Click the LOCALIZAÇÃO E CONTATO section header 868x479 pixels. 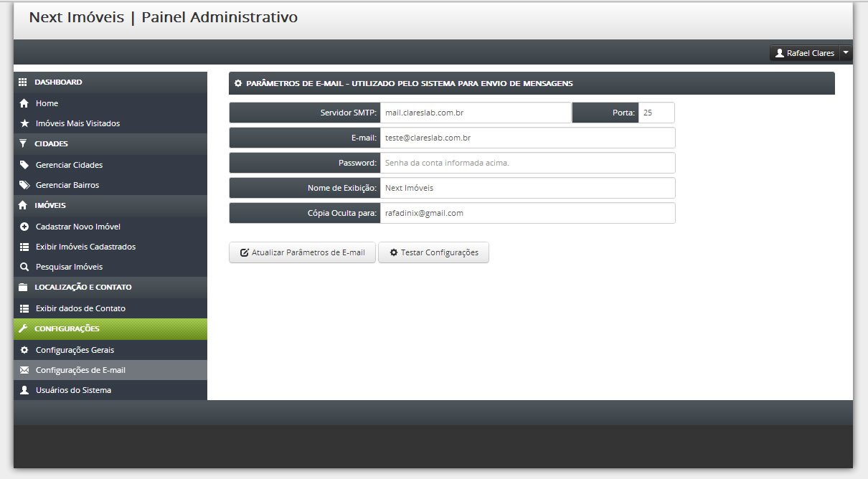(x=110, y=288)
